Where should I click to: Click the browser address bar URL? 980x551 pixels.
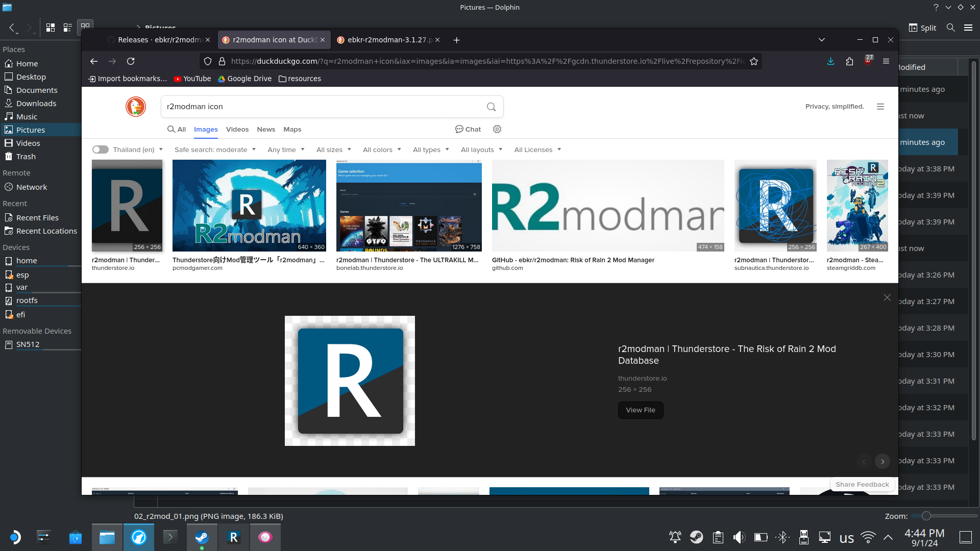(x=487, y=61)
